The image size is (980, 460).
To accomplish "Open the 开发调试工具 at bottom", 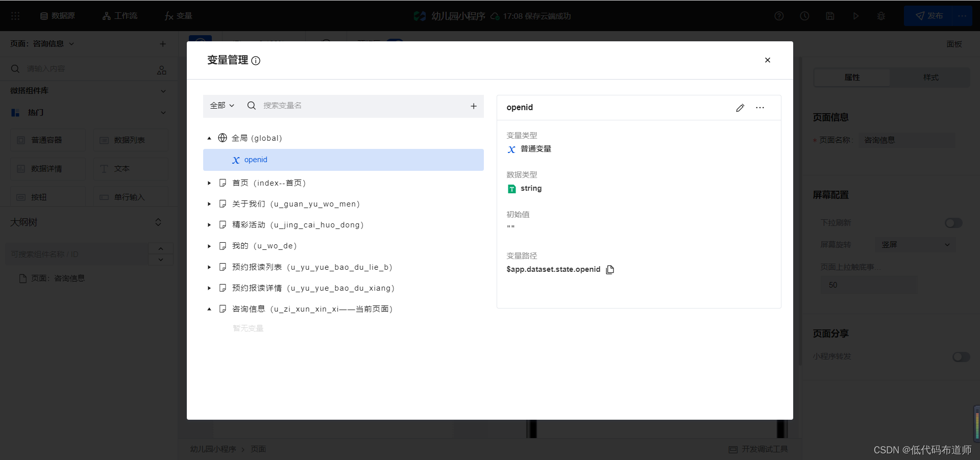I will [x=758, y=449].
